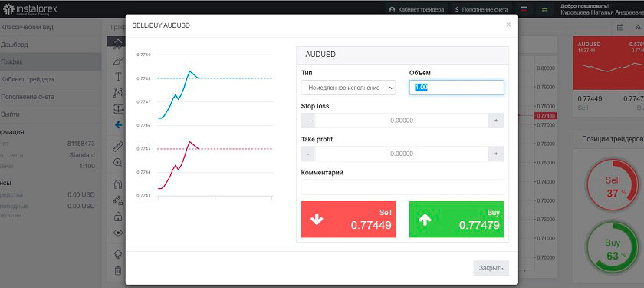This screenshot has width=644, height=288.
Task: Click the zoom-in magnifier tool
Action: tap(118, 163)
